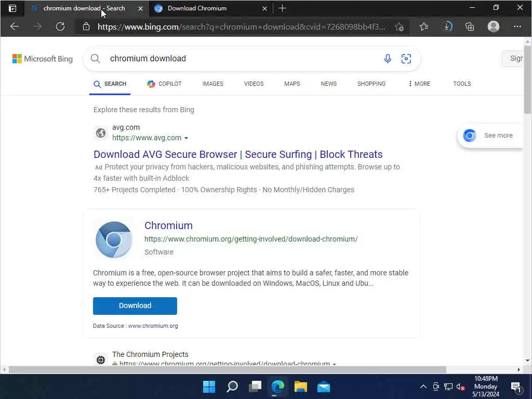Click the horizontal scrollbar thumb
The height and width of the screenshot is (399, 532).
[228, 369]
